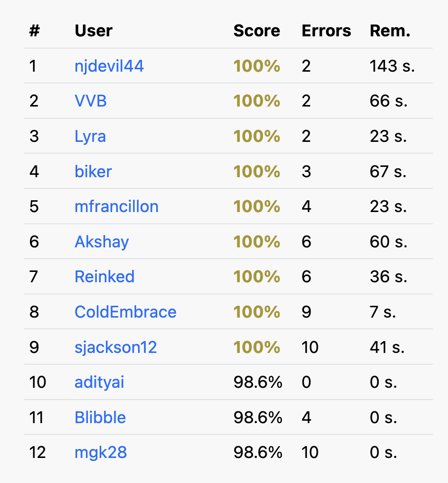This screenshot has height=483, width=448.
Task: Select the biker username link
Action: 93,171
